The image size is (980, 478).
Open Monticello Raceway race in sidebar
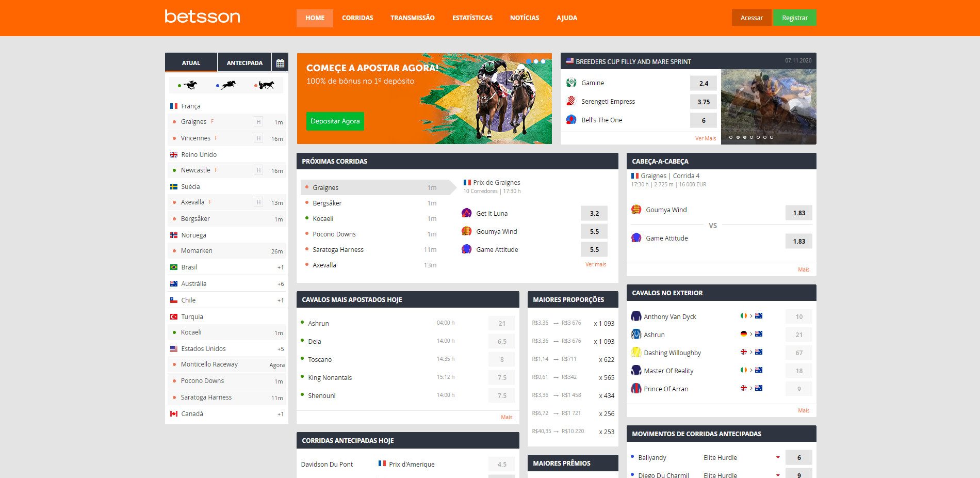pos(227,364)
